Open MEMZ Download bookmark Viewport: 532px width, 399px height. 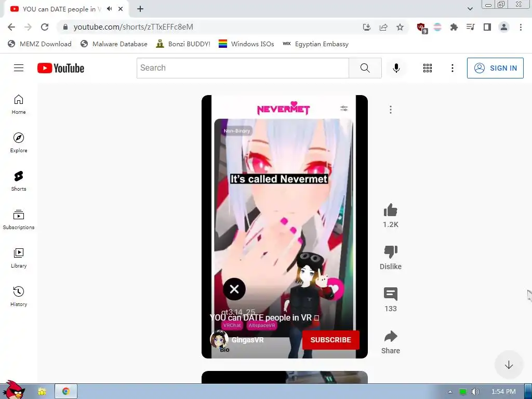click(39, 44)
